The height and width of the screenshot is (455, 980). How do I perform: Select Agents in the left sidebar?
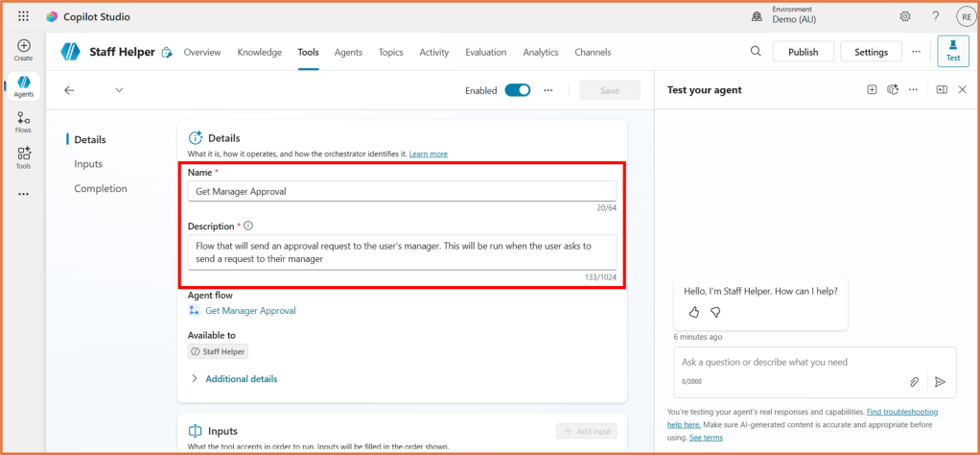pos(23,86)
